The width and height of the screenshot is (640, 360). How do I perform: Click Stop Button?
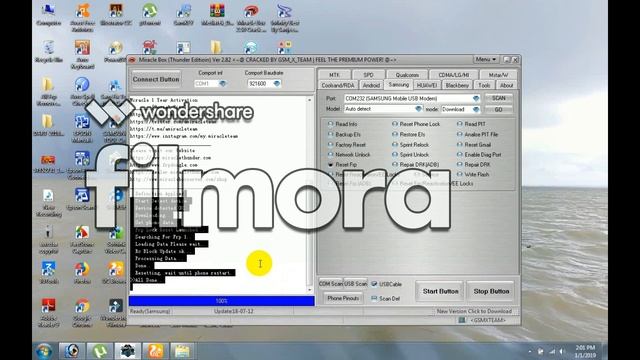click(491, 291)
